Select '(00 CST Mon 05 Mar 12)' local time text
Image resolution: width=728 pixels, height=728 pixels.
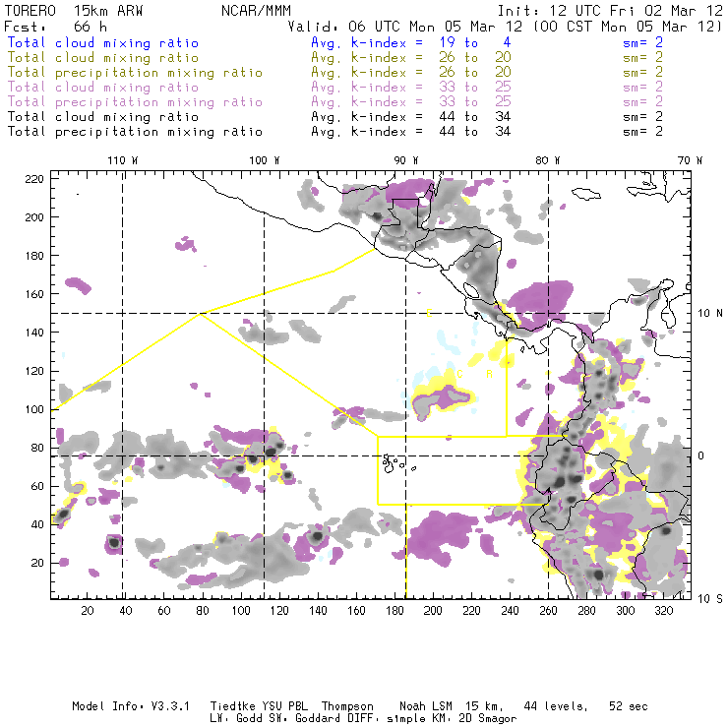[628, 27]
